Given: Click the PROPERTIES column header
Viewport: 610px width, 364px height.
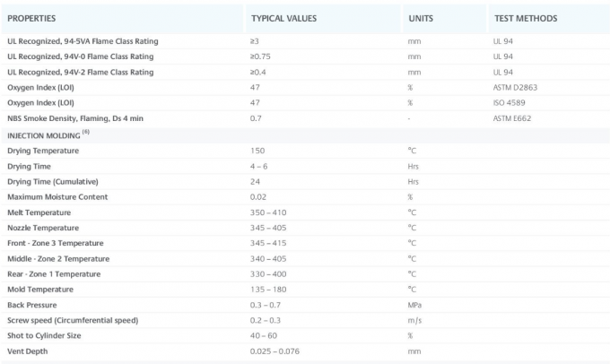Looking at the screenshot, I should 31,19.
